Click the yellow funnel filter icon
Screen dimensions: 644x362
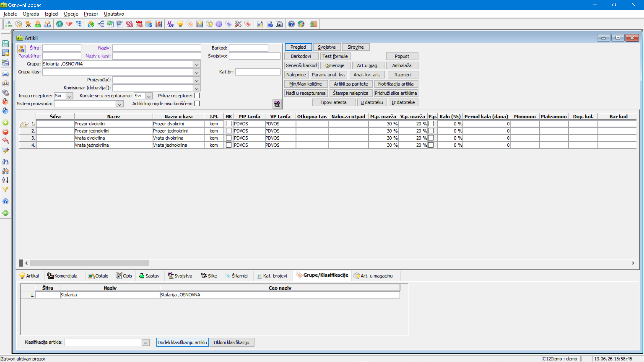(x=5, y=189)
